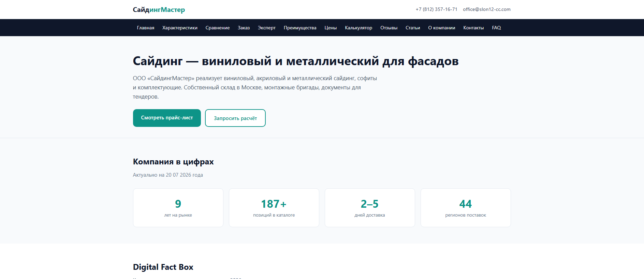Click the 44 регионов поставок card
Viewport: 644px width, 279px height.
tap(466, 208)
